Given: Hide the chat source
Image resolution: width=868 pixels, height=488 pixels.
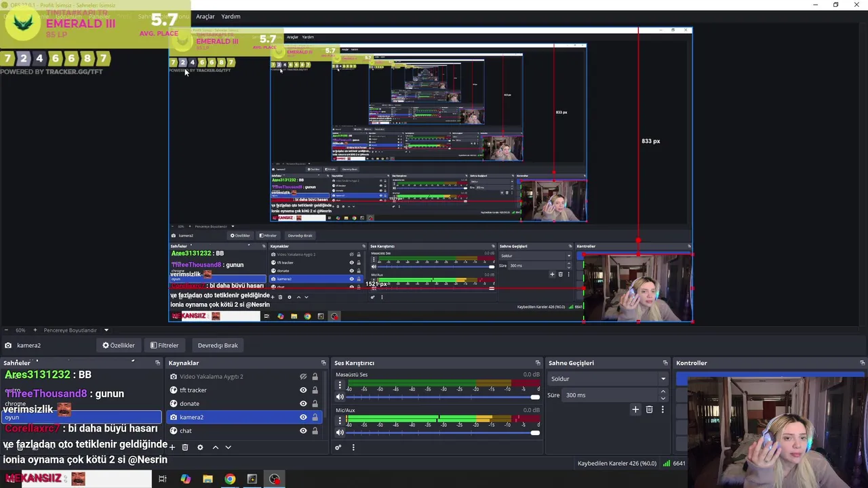Looking at the screenshot, I should (x=303, y=431).
